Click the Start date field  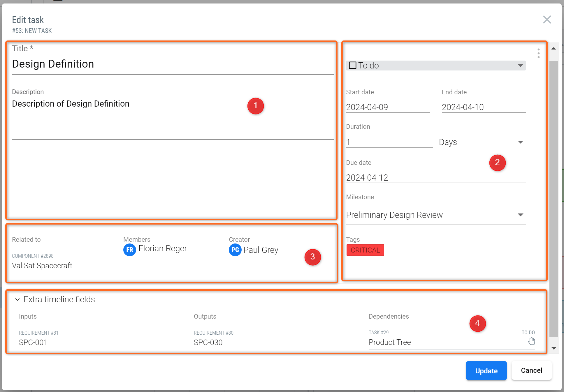pos(388,107)
